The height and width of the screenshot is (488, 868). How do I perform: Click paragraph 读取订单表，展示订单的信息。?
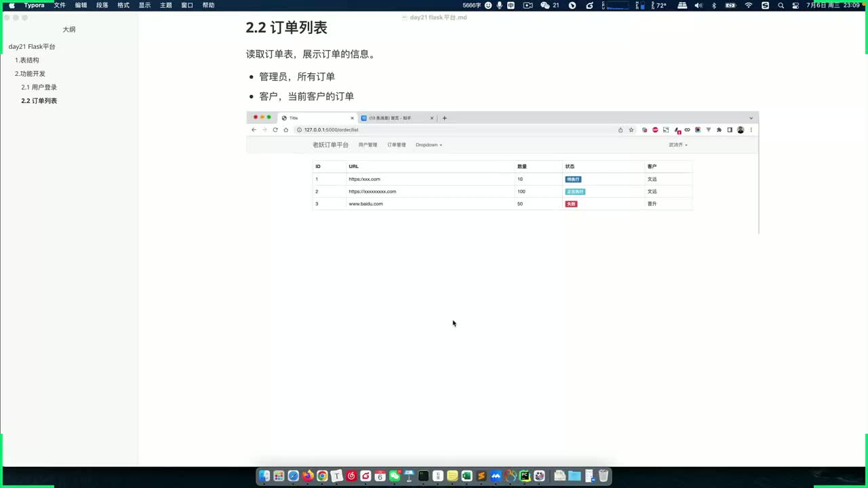click(311, 54)
